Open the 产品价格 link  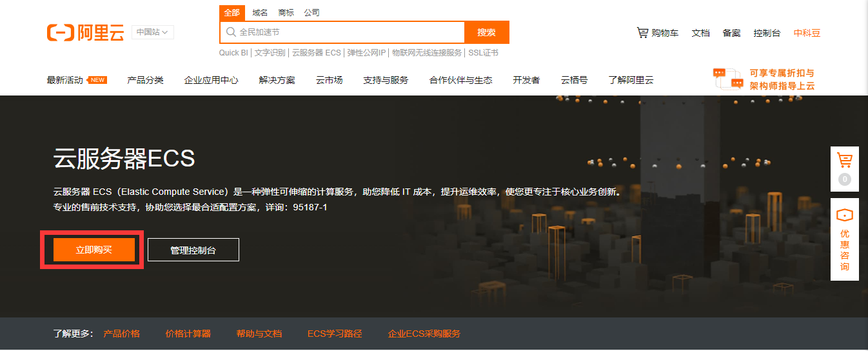(x=122, y=334)
